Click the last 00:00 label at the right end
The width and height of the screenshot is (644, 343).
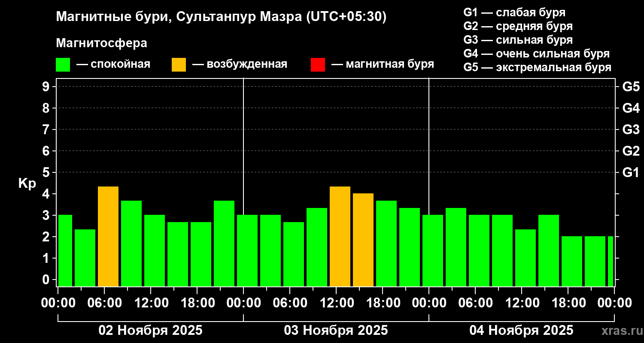[615, 303]
